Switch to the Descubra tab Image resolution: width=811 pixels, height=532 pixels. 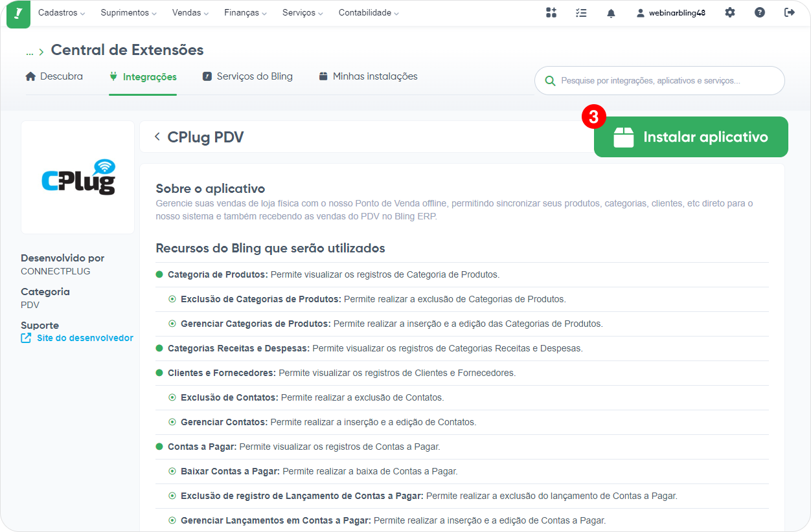click(x=54, y=76)
